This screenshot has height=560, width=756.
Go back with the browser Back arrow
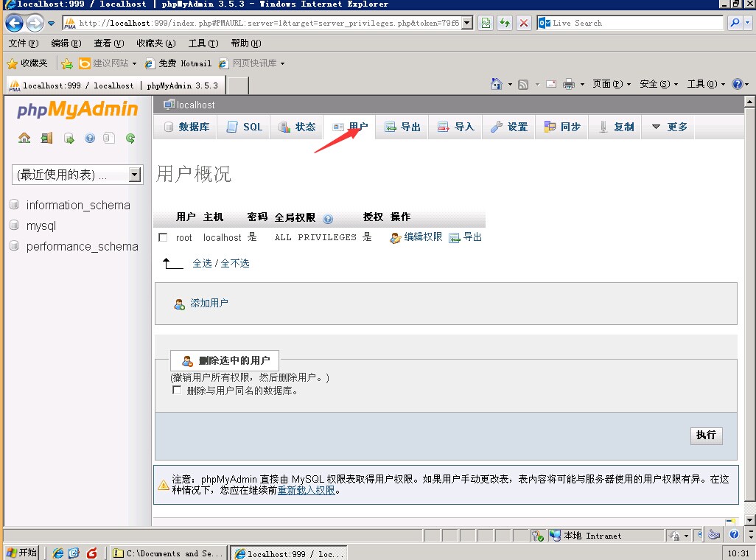pos(15,23)
